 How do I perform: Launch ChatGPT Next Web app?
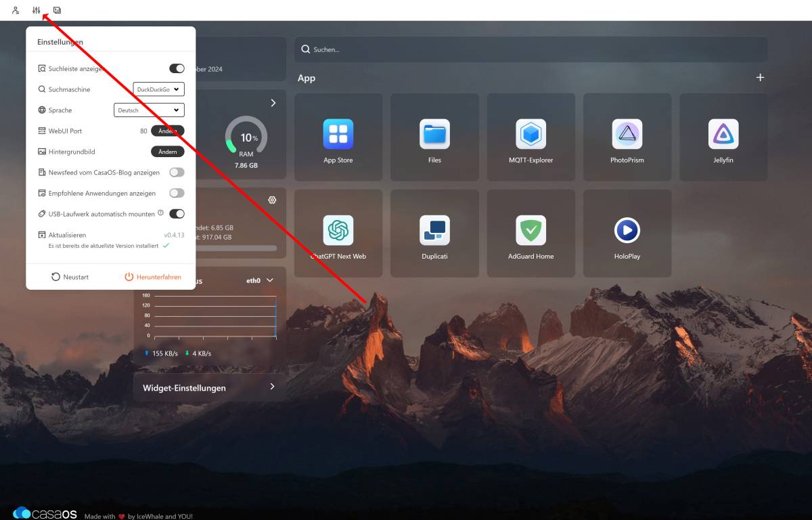338,233
